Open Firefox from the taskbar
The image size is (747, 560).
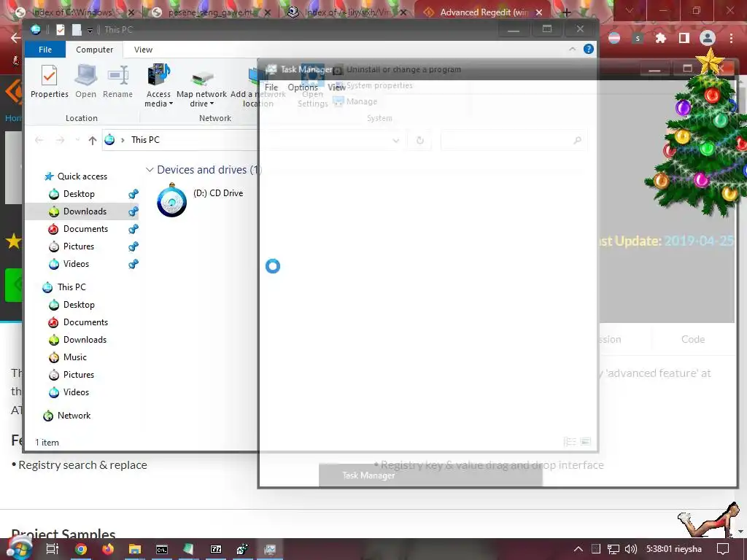click(108, 549)
